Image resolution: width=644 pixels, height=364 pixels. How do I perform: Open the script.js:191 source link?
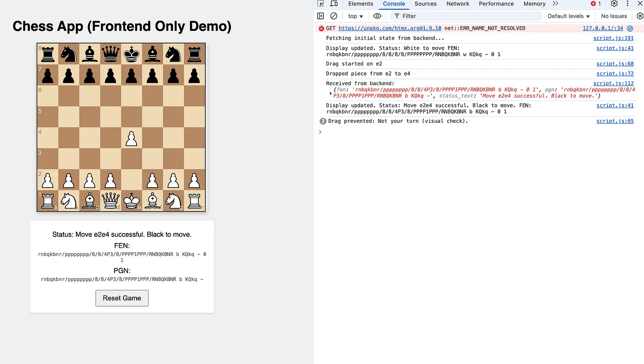coord(613,38)
